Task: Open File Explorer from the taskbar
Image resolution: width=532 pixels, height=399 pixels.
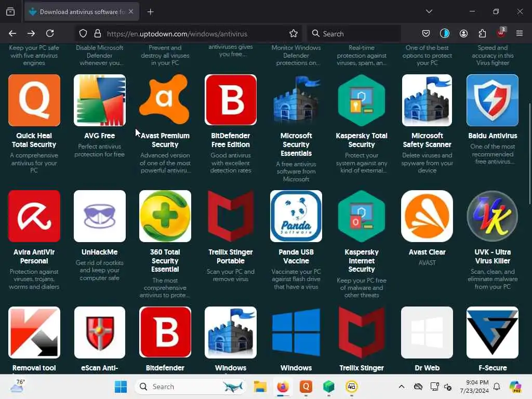Action: (260, 387)
